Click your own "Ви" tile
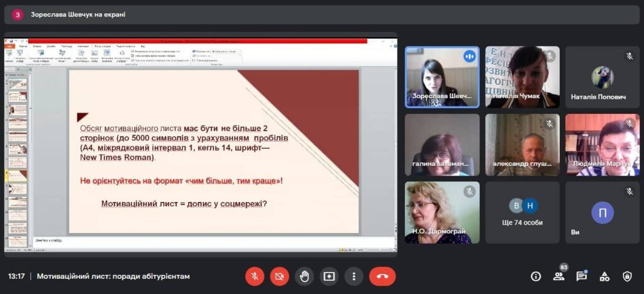The height and width of the screenshot is (294, 644). coord(602,212)
